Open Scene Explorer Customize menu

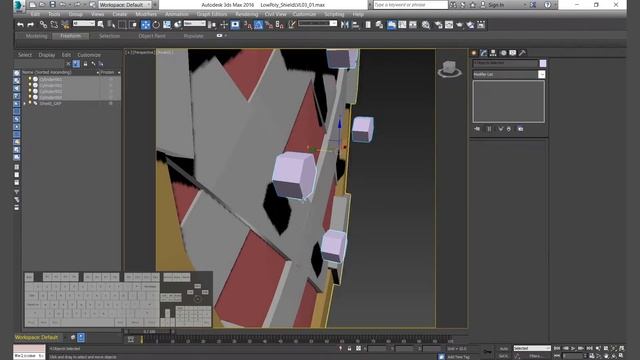point(89,55)
